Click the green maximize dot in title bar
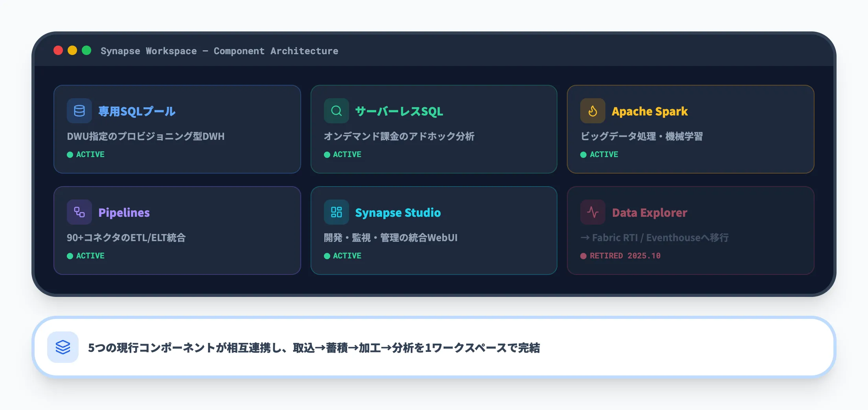The width and height of the screenshot is (868, 410). tap(86, 50)
